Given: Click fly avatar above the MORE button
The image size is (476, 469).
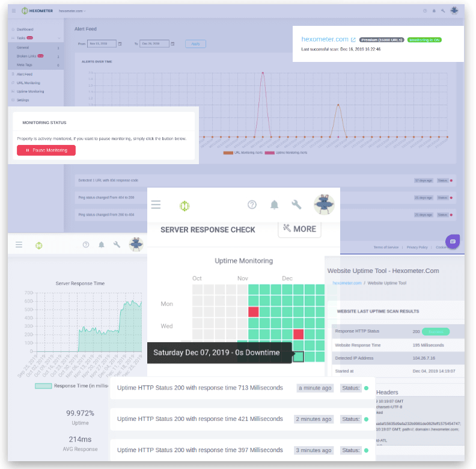Looking at the screenshot, I should [x=324, y=204].
